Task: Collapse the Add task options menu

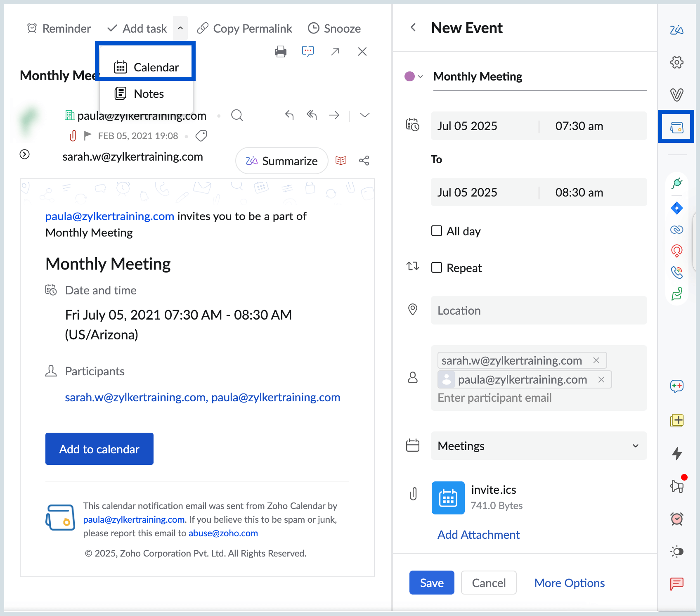Action: pyautogui.click(x=180, y=28)
